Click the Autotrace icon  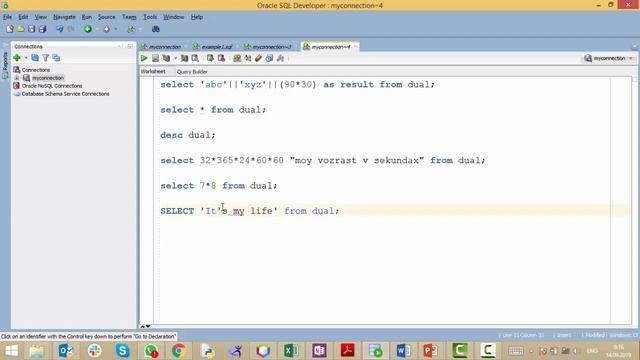pos(184,58)
